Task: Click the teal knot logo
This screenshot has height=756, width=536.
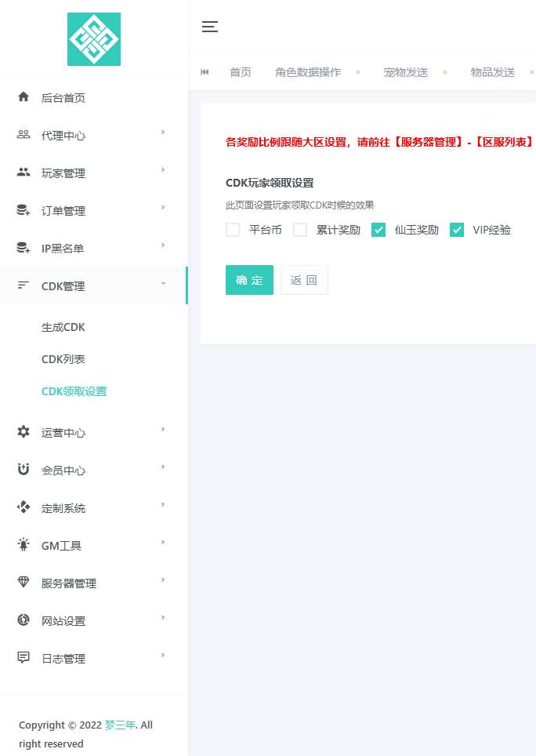Action: coord(94,39)
